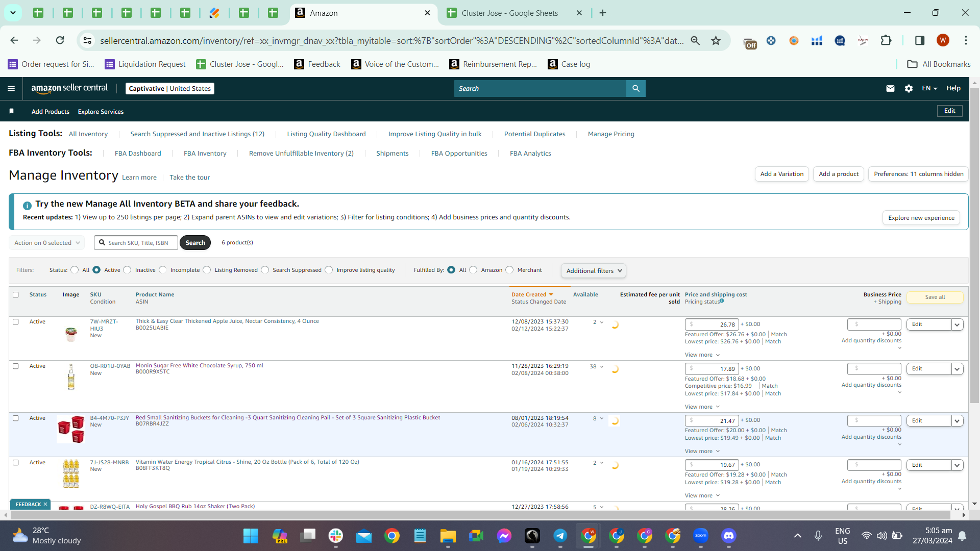Open Discord from the taskbar
Viewport: 980px width, 551px height.
(x=729, y=536)
